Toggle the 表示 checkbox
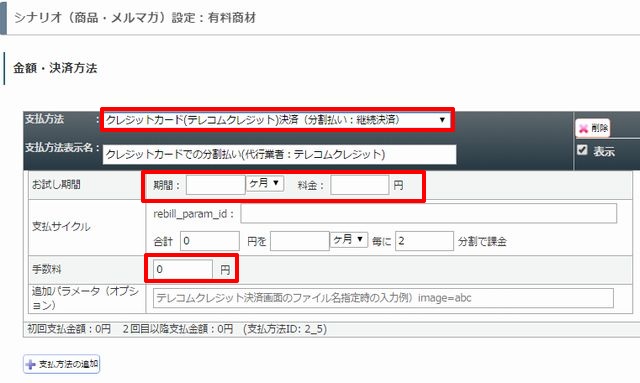This screenshot has width=640, height=383. click(x=582, y=150)
